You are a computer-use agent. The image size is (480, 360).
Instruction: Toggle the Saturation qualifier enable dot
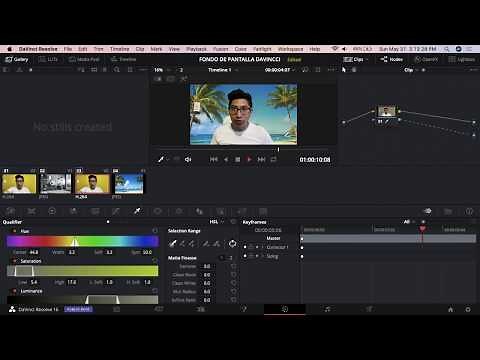14,261
